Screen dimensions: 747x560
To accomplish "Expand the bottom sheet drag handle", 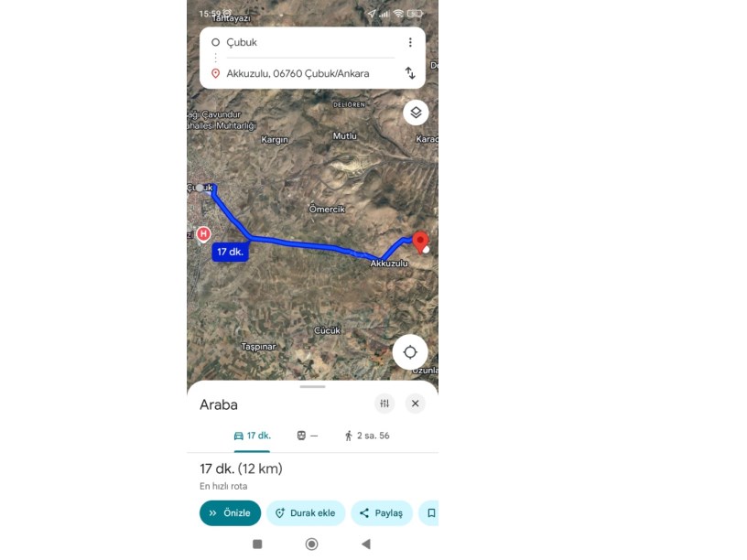I will tap(312, 387).
